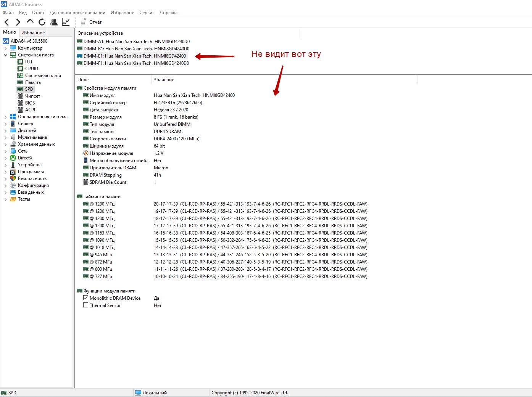
Task: Click the Поле column header
Action: pyautogui.click(x=113, y=80)
